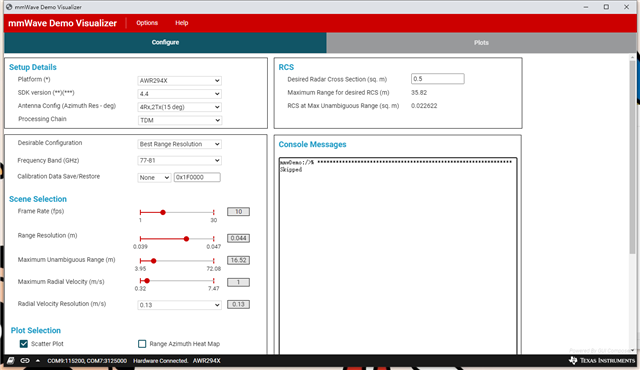
Task: Click the COM9:115200, COM7:3125000 status text
Action: pyautogui.click(x=87, y=361)
